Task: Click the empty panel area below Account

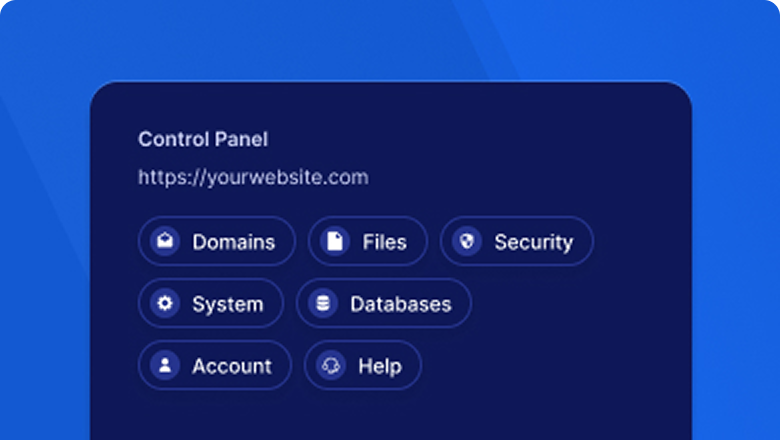Action: point(215,415)
